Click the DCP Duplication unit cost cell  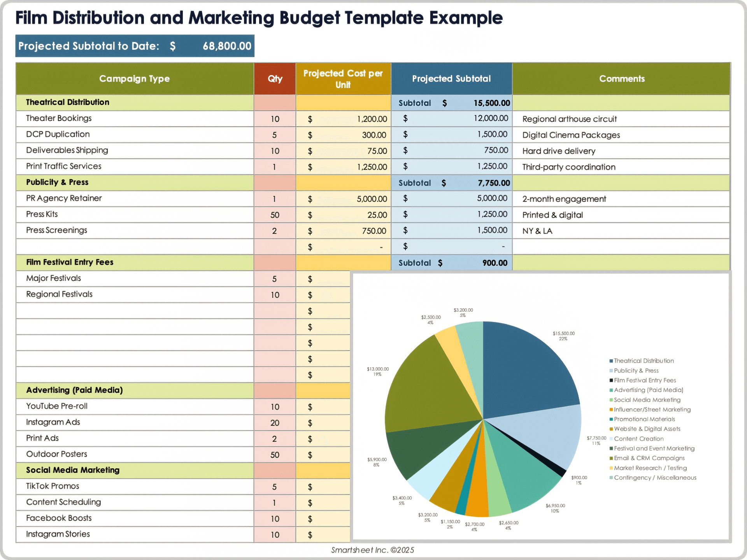(x=343, y=135)
